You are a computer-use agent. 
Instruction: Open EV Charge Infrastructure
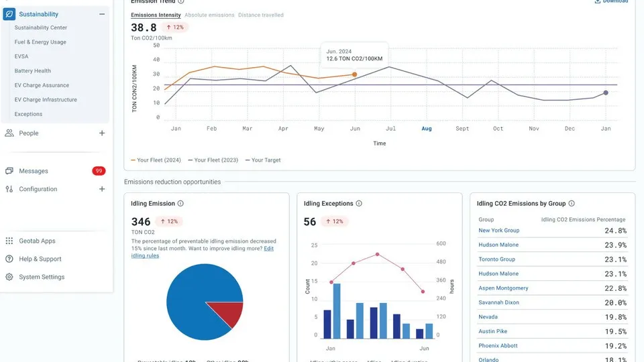point(46,99)
